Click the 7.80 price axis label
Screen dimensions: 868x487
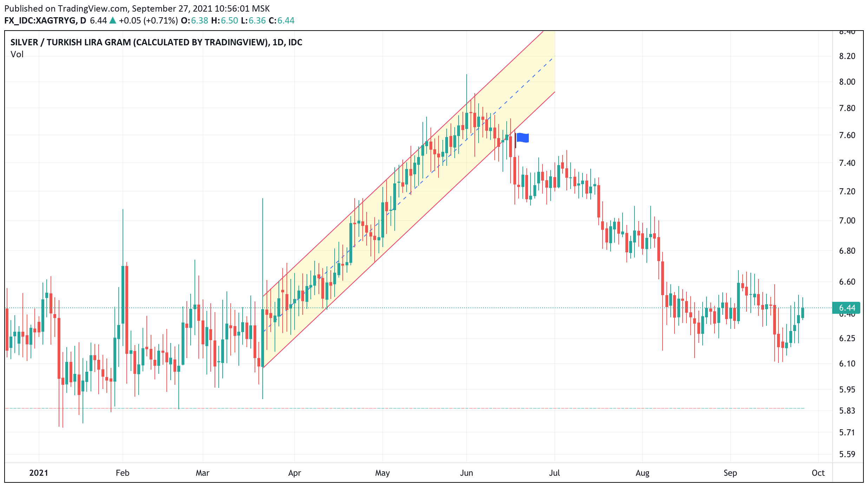click(847, 108)
